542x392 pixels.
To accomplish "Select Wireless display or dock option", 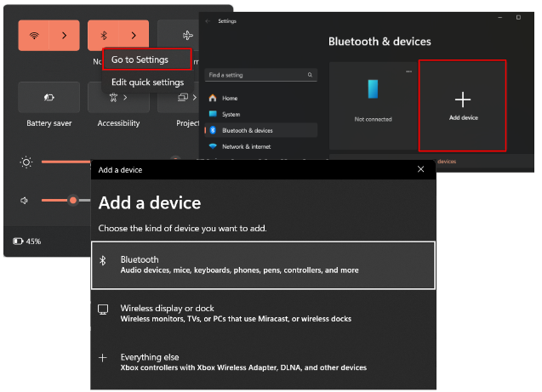I will pyautogui.click(x=263, y=313).
